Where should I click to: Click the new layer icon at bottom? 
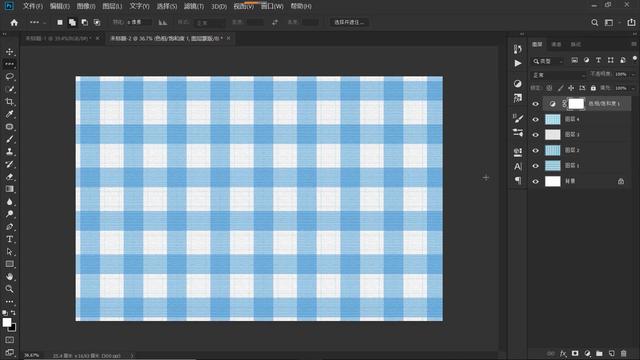[x=611, y=353]
